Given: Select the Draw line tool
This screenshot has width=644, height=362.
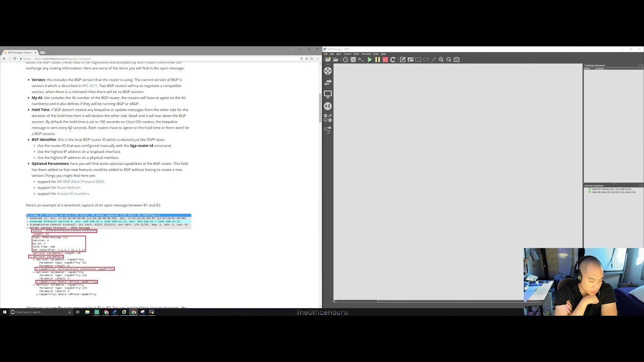Looking at the screenshot, I should (433, 59).
